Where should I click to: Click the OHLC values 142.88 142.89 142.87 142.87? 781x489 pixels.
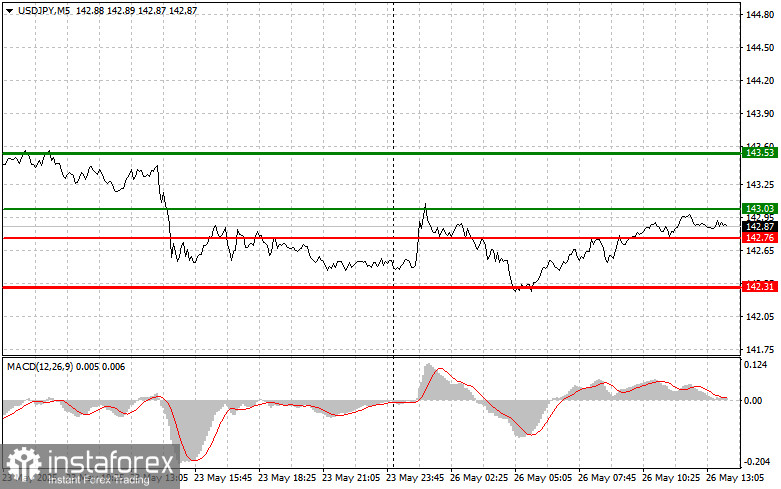coord(136,10)
